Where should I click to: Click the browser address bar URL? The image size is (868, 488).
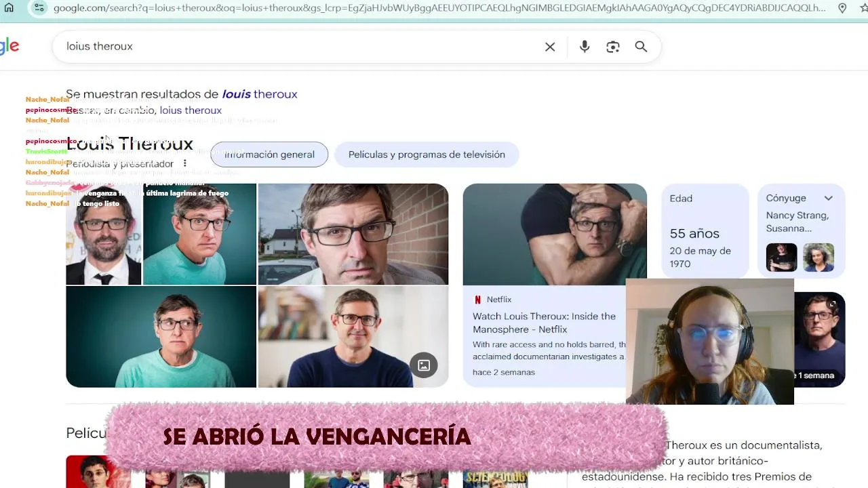coord(439,8)
